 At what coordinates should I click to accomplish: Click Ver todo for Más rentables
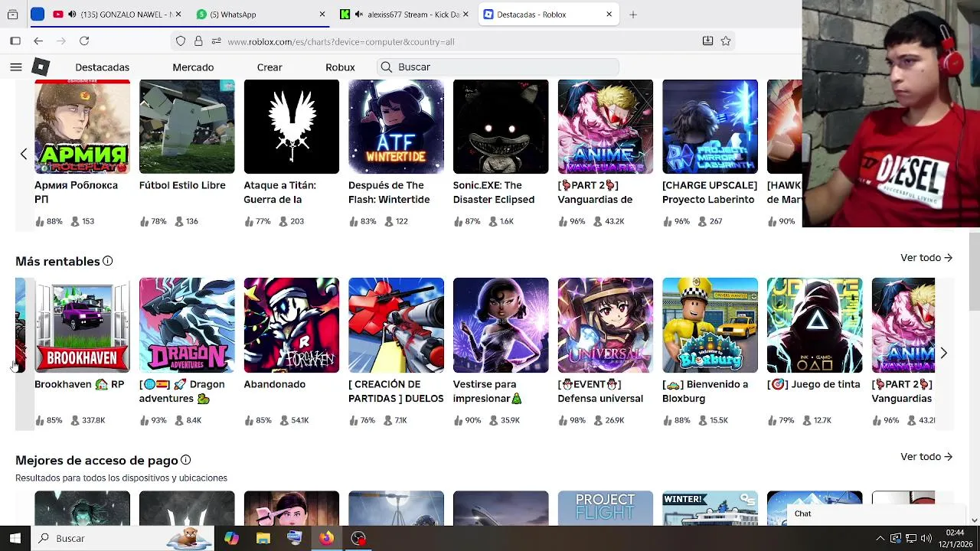[x=926, y=258]
